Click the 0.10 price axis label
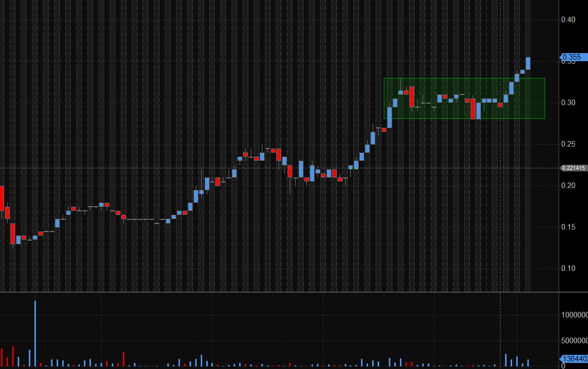The width and height of the screenshot is (588, 369). 568,268
